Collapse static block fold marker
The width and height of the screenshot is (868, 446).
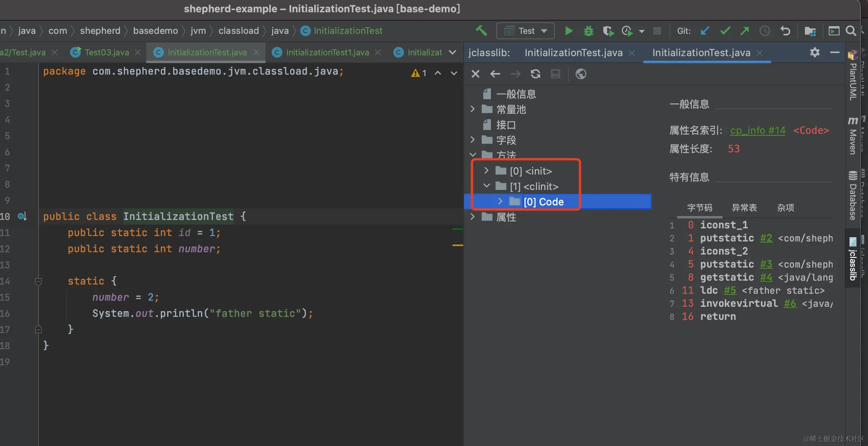click(x=38, y=281)
